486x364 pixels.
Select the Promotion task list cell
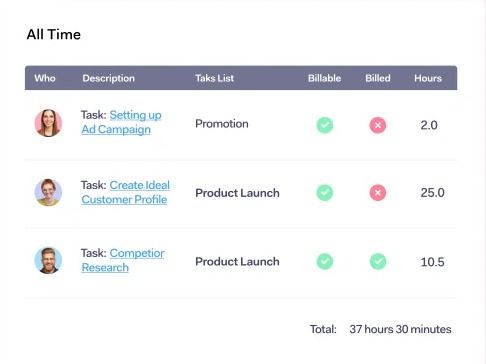click(x=222, y=124)
